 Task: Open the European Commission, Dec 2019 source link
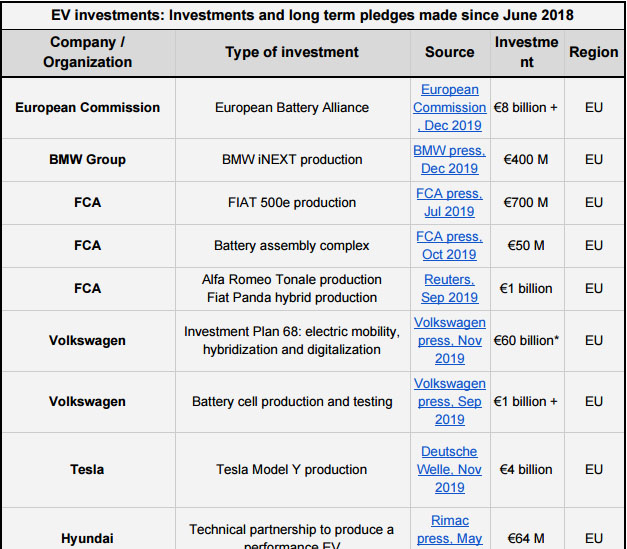pyautogui.click(x=449, y=107)
